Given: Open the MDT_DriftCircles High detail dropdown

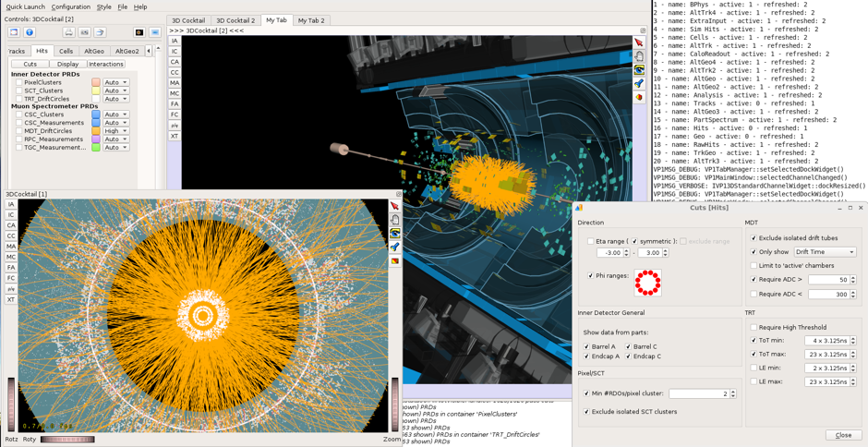Looking at the screenshot, I should pos(116,131).
